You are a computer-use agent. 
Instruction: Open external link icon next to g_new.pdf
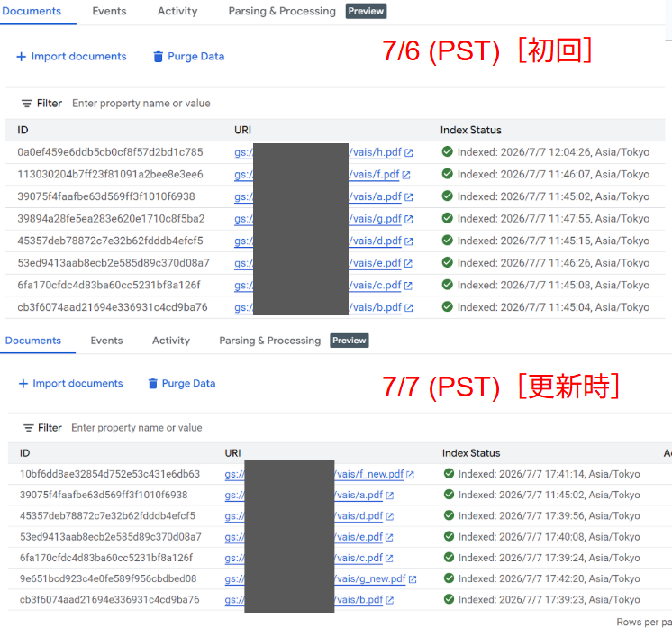[x=413, y=579]
